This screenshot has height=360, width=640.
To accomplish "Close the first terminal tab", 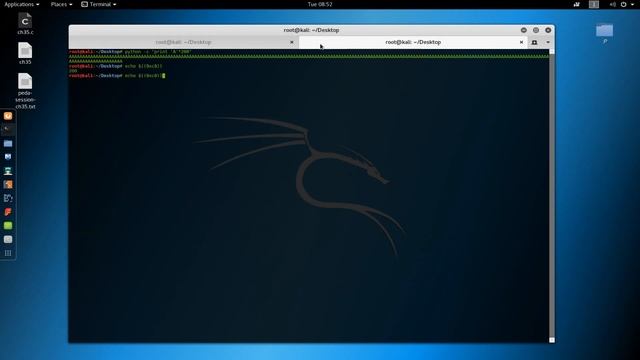I will 292,42.
